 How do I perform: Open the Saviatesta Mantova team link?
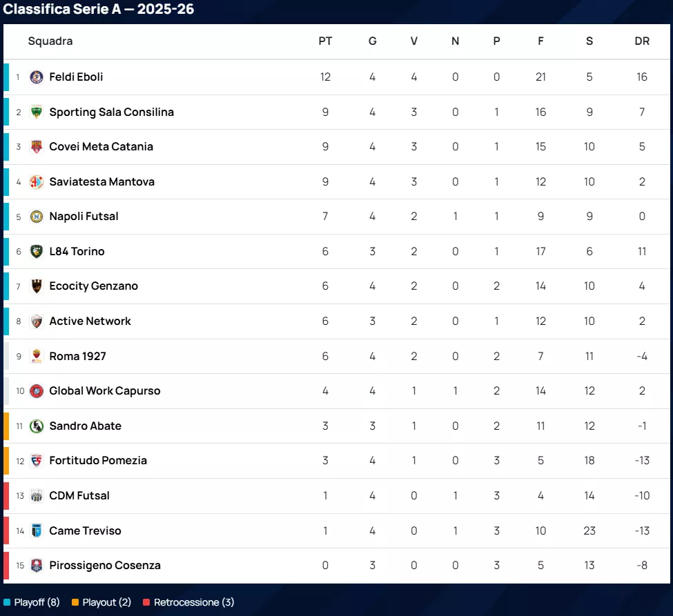(x=101, y=182)
